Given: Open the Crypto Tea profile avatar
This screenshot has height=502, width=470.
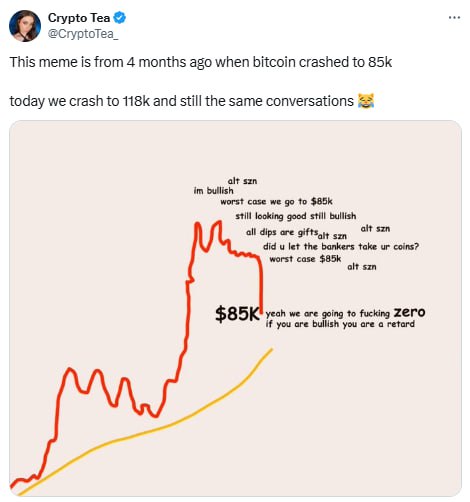Looking at the screenshot, I should (x=25, y=26).
